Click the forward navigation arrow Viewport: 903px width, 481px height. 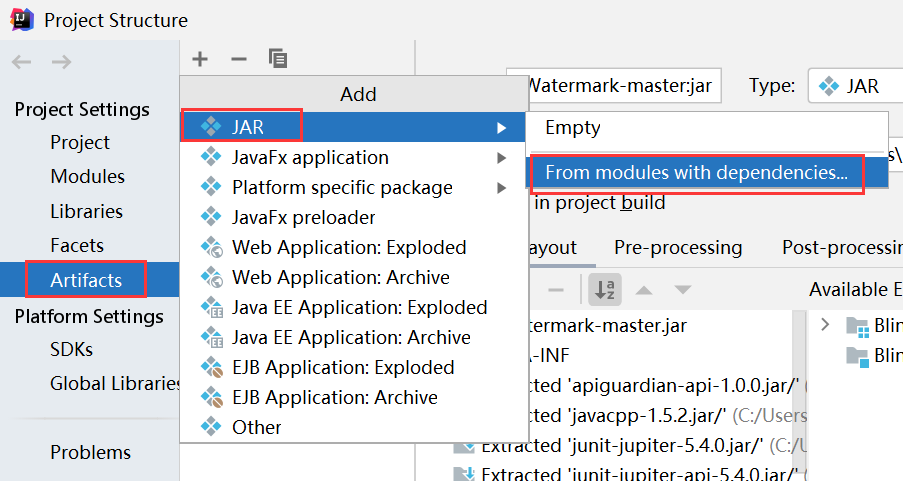click(x=61, y=62)
